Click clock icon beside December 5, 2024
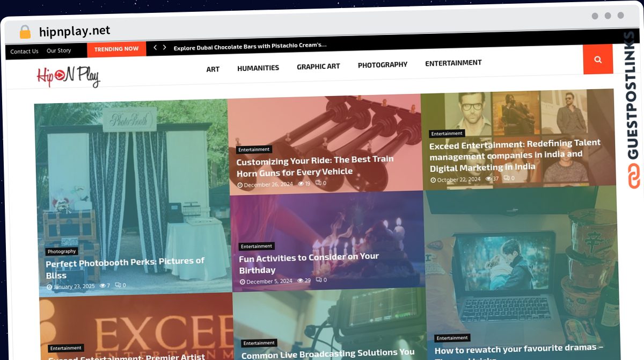 point(243,282)
